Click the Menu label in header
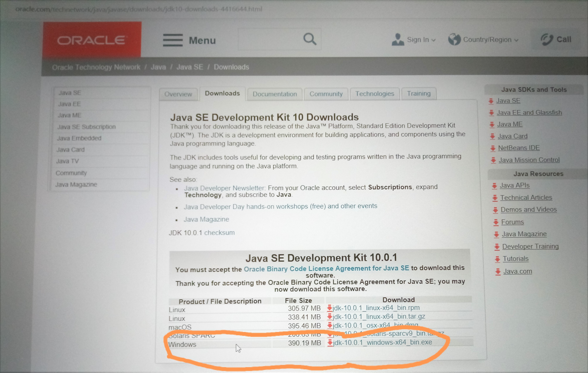588x373 pixels. 202,41
